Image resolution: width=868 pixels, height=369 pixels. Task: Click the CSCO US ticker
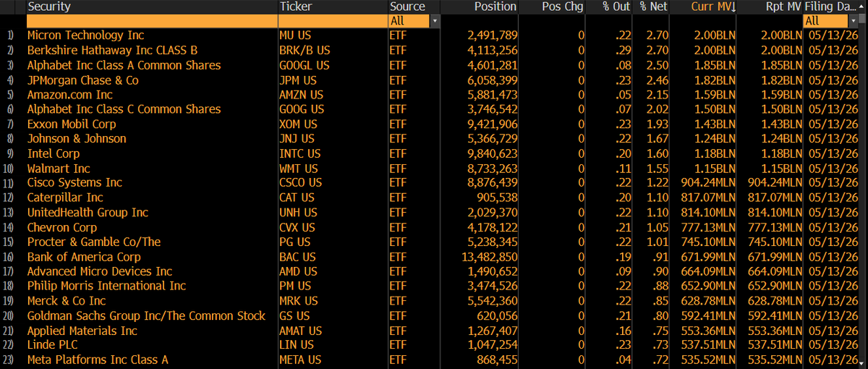click(301, 183)
